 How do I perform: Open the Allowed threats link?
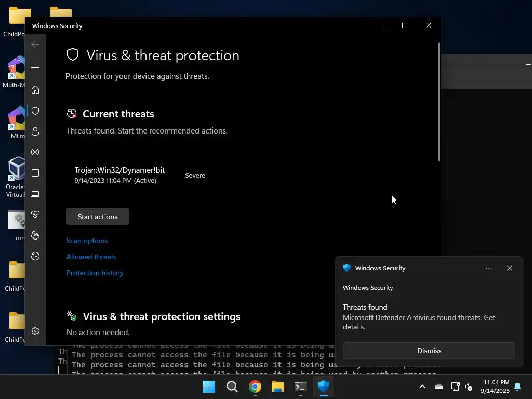(91, 257)
